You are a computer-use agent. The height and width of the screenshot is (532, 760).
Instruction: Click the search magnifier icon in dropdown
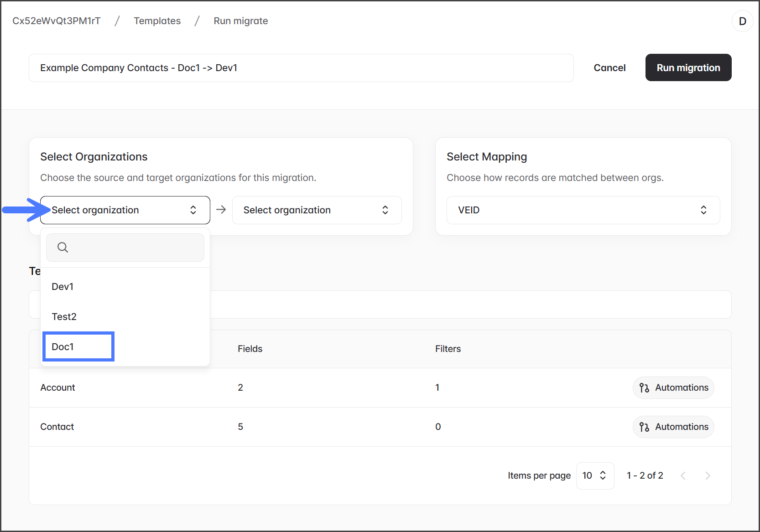coord(62,248)
